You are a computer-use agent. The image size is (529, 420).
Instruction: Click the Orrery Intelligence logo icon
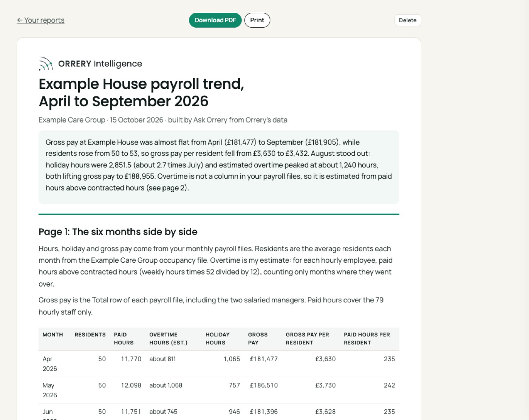(46, 64)
